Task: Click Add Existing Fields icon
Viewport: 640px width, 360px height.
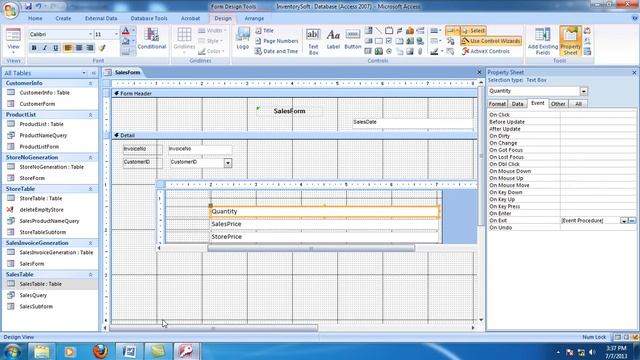Action: (542, 41)
